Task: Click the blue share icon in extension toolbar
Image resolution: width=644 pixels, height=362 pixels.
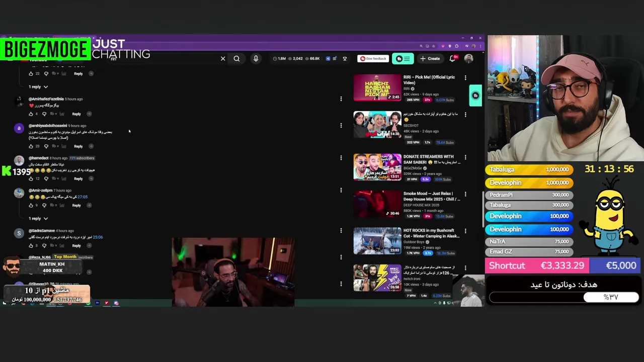Action: pyautogui.click(x=328, y=58)
